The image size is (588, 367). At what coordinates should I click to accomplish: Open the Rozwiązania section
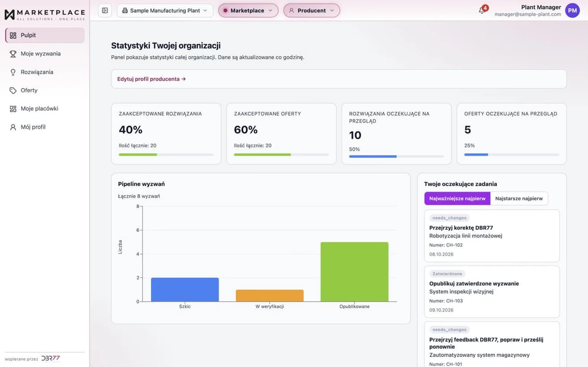[45, 72]
